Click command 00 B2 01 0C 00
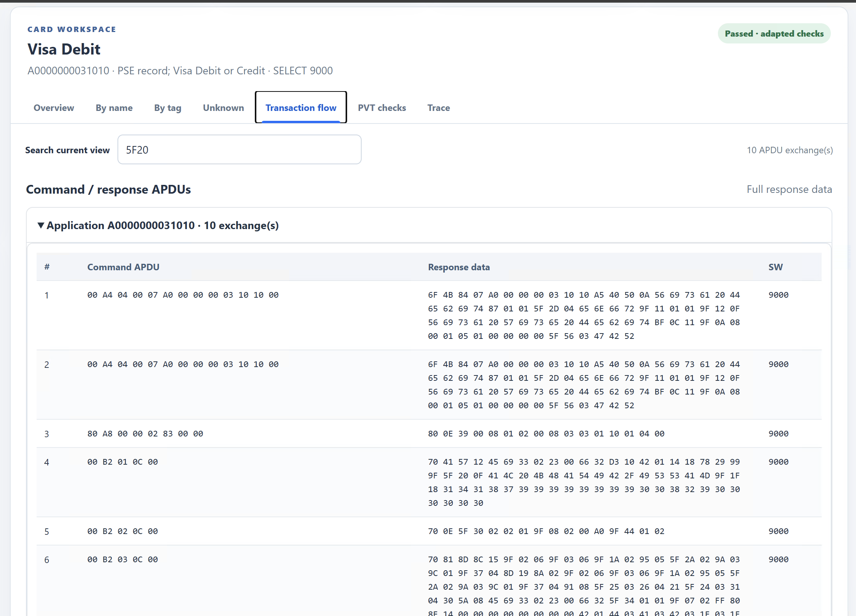Image resolution: width=856 pixels, height=616 pixels. point(123,462)
